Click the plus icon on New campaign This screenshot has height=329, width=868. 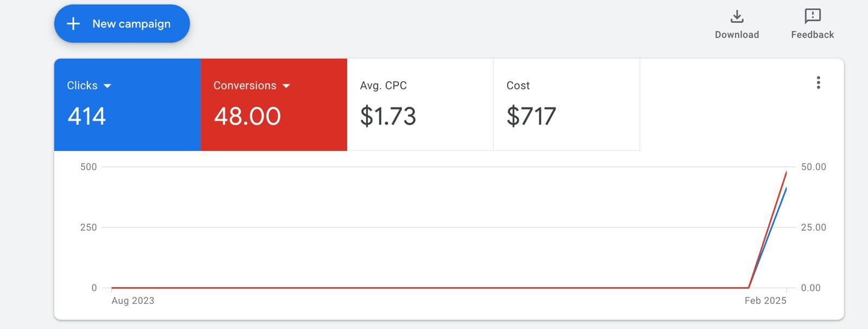(x=73, y=24)
